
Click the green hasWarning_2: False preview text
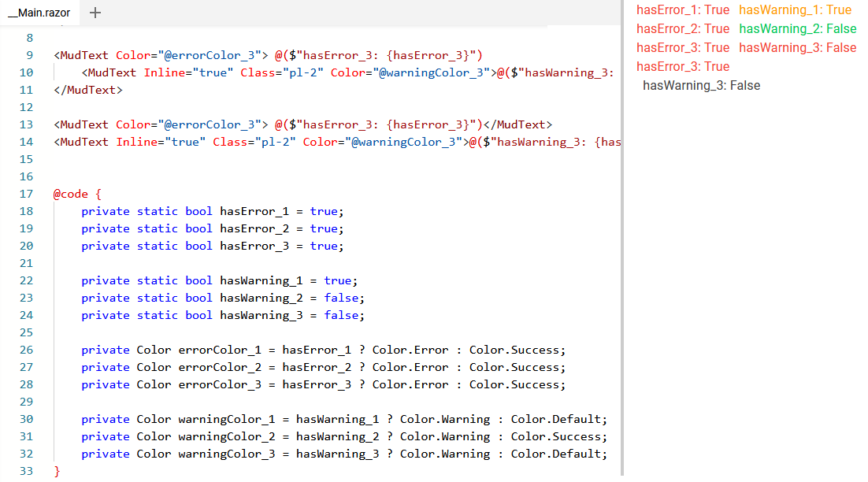tap(797, 28)
